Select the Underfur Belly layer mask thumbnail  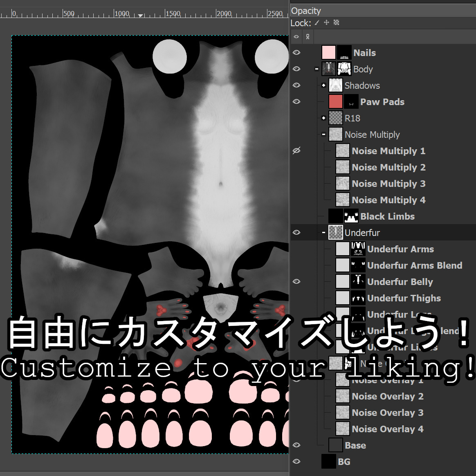358,281
